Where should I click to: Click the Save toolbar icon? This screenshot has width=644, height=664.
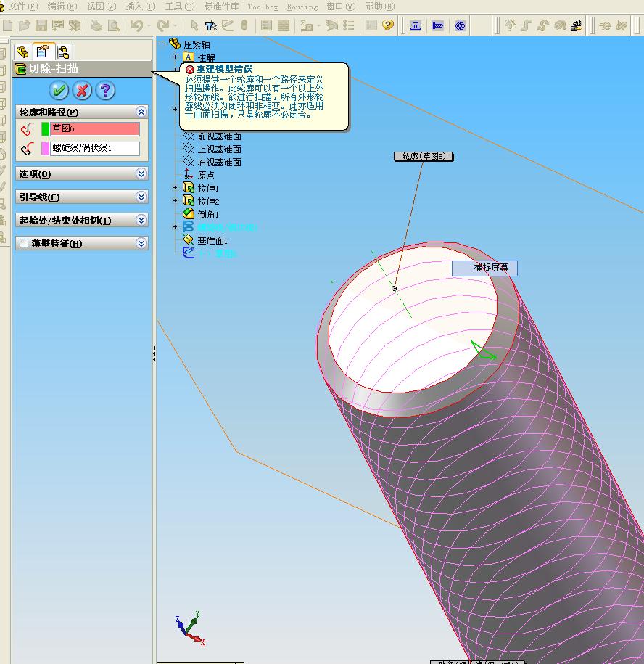pyautogui.click(x=41, y=25)
